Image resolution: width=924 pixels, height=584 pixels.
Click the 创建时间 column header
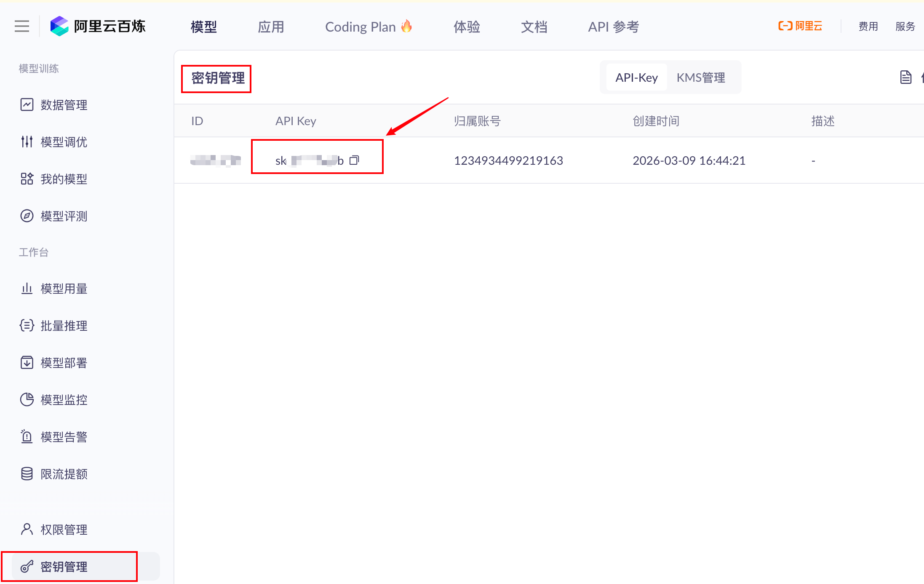656,121
